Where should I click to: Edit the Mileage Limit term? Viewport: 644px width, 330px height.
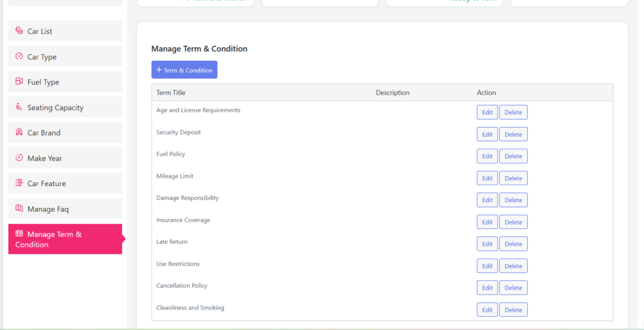tap(487, 178)
